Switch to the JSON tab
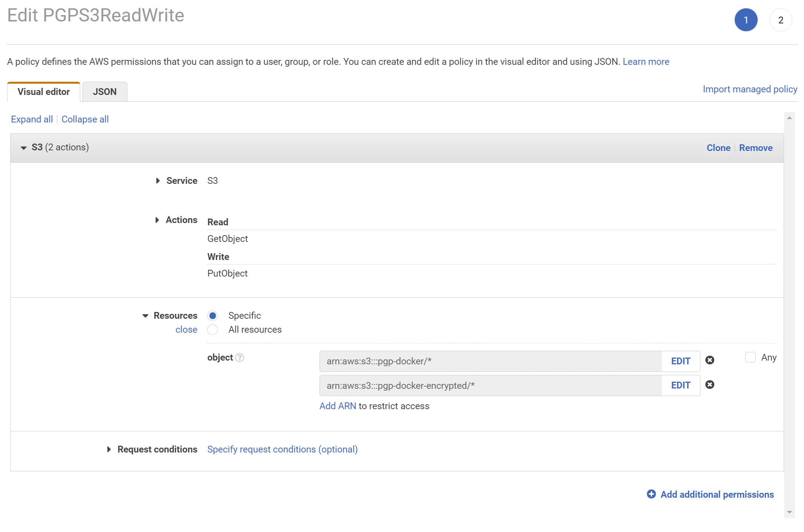 pos(104,91)
